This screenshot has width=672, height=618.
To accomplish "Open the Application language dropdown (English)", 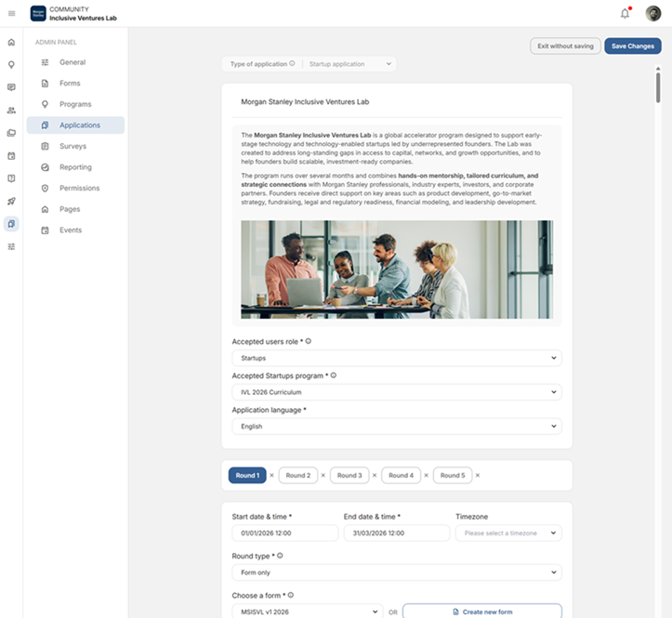I will pyautogui.click(x=397, y=427).
